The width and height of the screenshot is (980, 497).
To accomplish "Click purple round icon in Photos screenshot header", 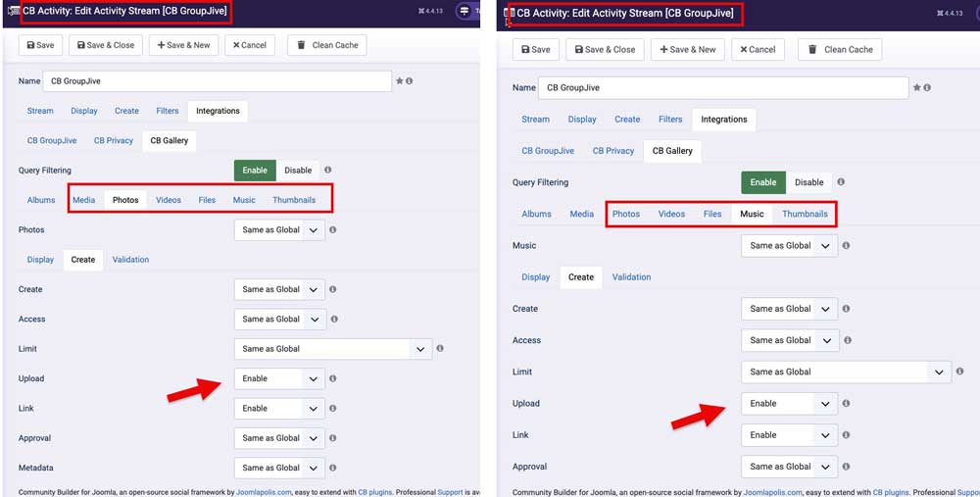I will [465, 11].
